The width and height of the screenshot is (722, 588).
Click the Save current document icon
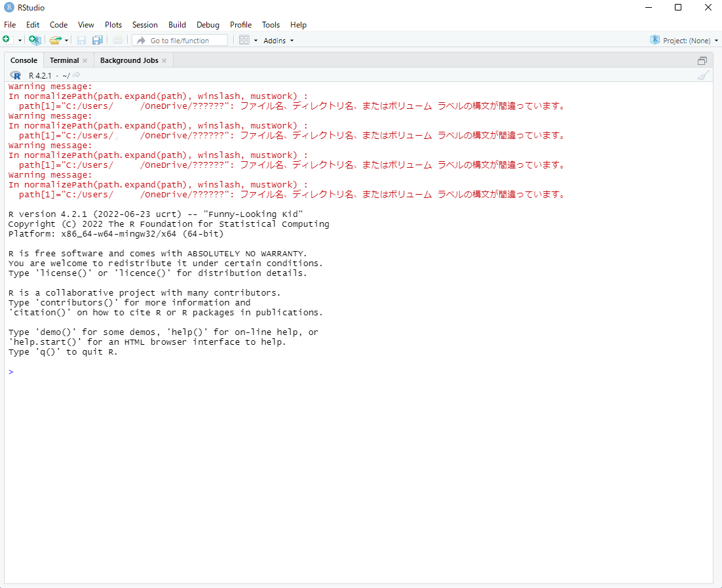(x=81, y=40)
